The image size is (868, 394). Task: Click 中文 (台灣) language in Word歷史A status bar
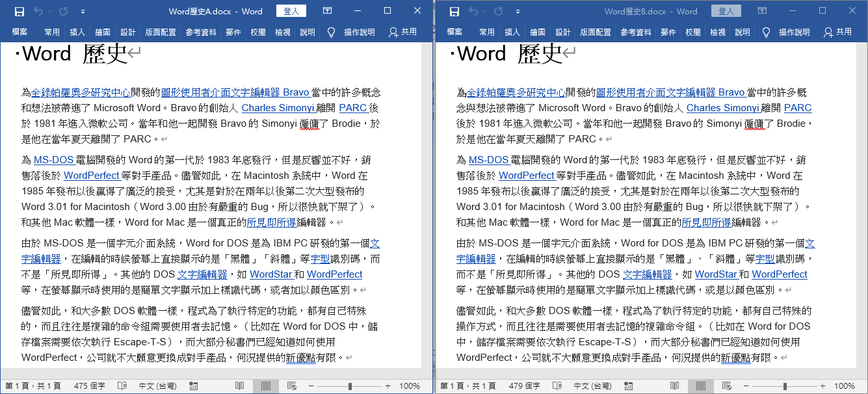click(158, 386)
